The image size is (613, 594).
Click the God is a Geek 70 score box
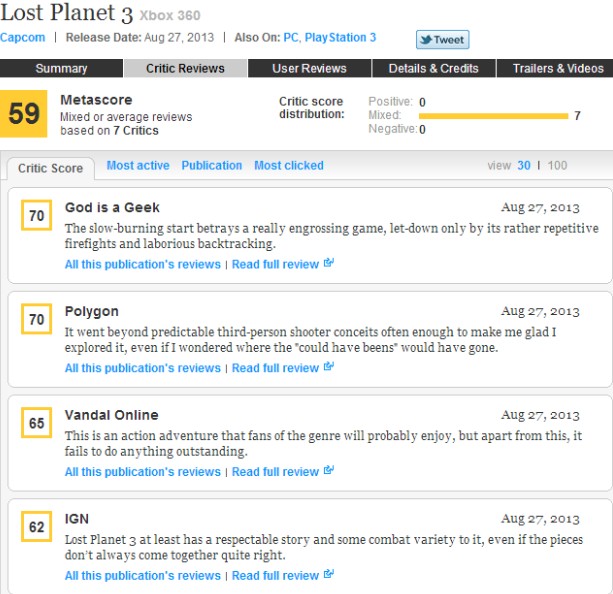tap(36, 215)
